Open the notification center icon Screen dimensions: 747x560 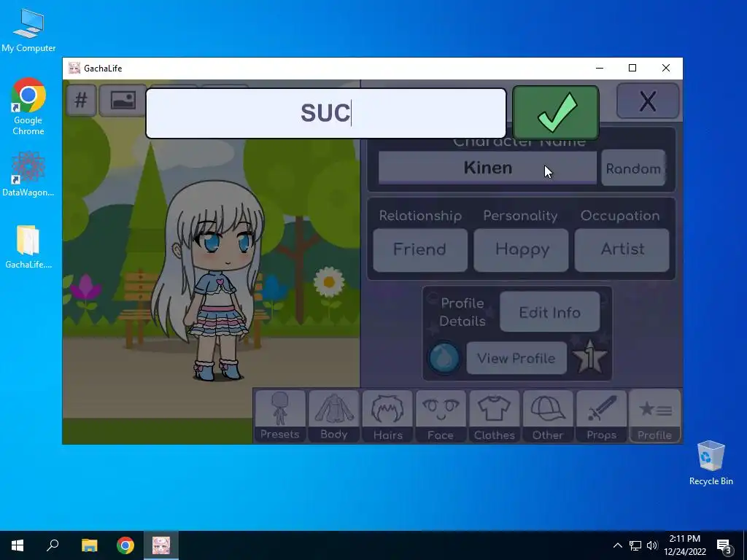[725, 547]
